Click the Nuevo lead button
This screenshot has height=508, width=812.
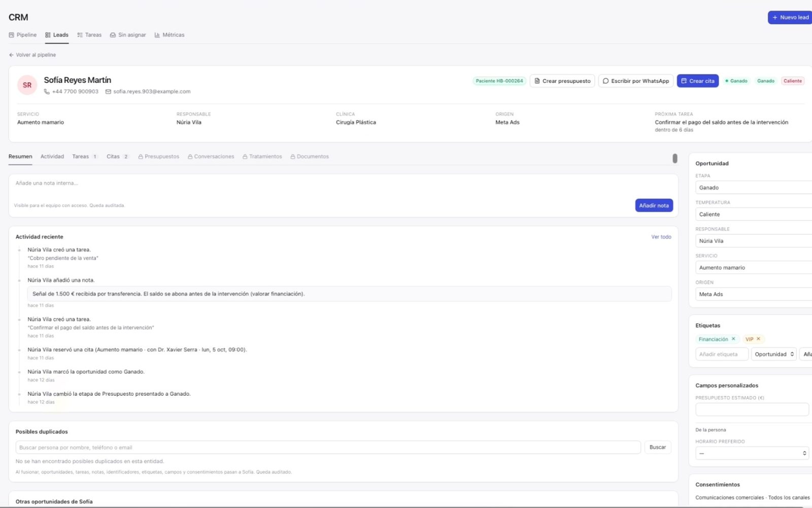point(790,17)
